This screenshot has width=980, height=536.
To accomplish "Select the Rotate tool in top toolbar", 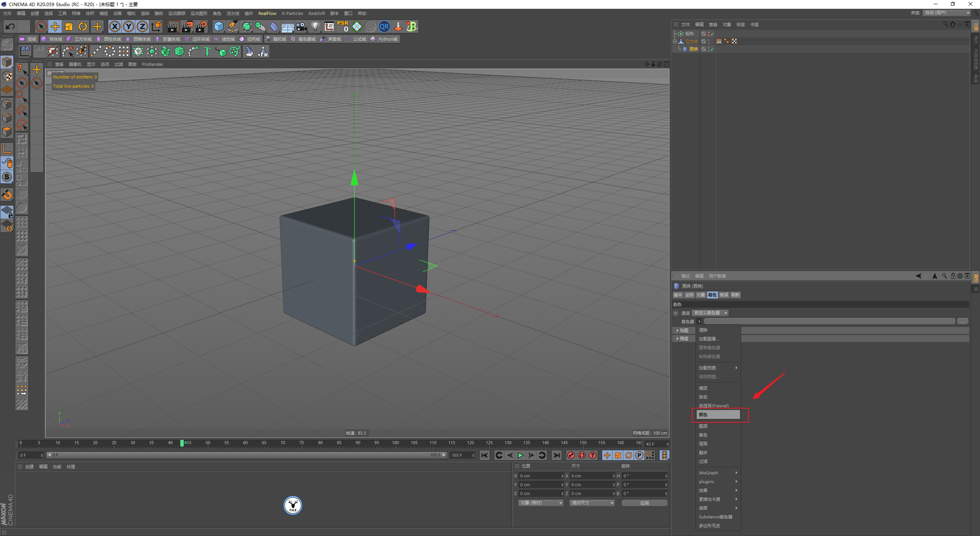I will pos(83,26).
